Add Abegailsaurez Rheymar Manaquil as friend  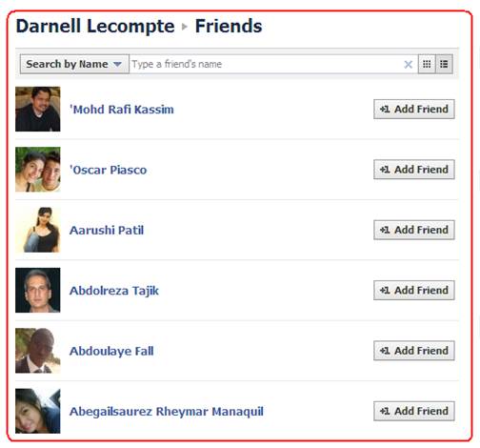414,411
